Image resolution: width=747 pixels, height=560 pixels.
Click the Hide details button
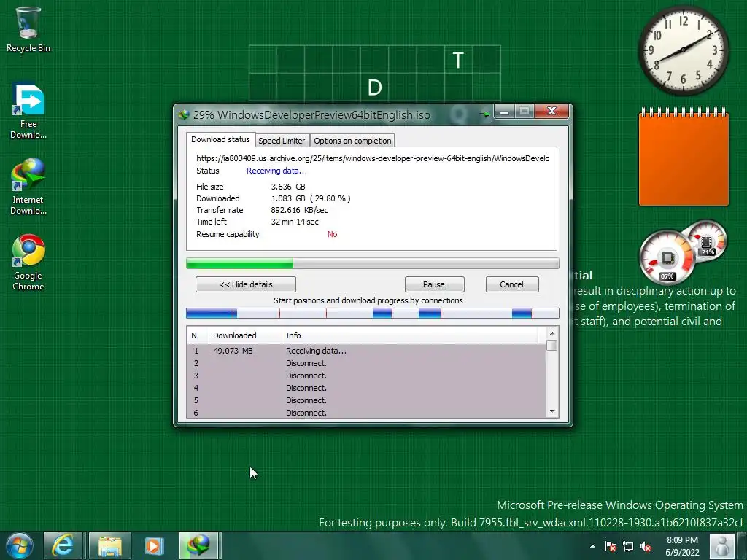[x=246, y=284]
